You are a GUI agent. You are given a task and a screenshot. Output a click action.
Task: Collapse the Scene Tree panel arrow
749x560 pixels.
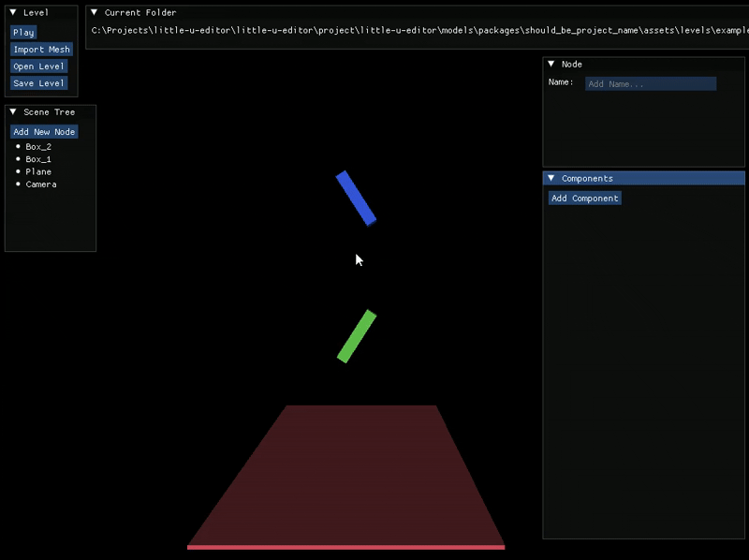coord(13,111)
